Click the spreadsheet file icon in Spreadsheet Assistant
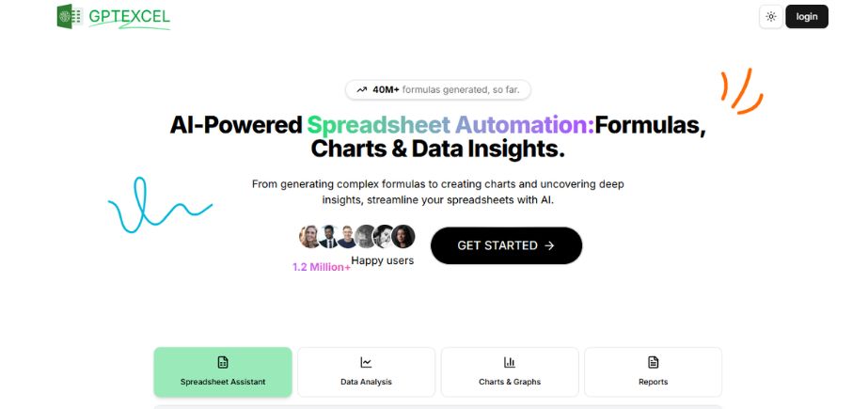The image size is (868, 409). pos(223,363)
